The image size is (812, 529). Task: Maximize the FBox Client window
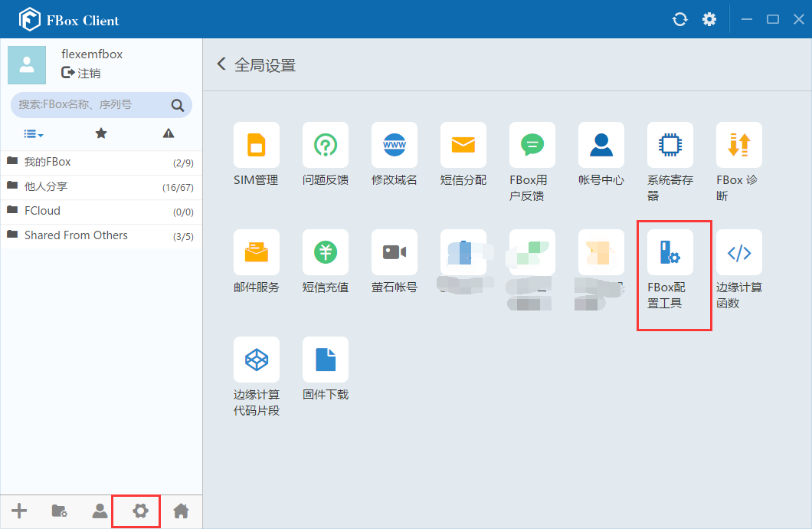click(773, 20)
